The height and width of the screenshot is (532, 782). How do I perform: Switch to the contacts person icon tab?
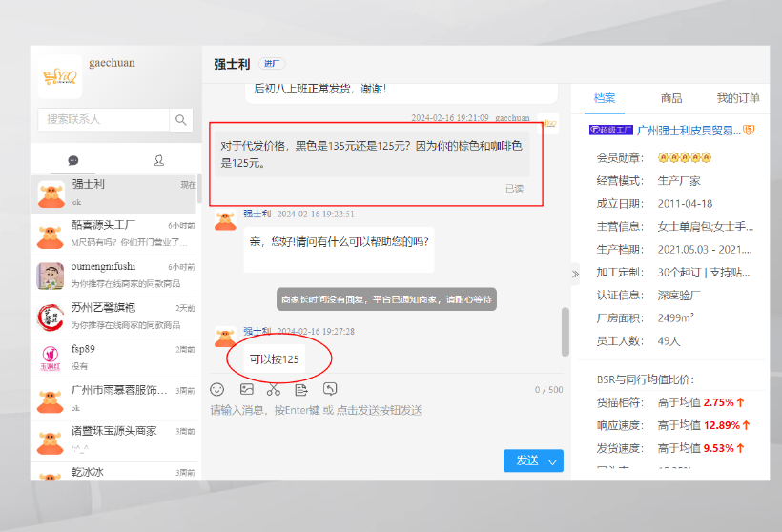click(x=158, y=160)
